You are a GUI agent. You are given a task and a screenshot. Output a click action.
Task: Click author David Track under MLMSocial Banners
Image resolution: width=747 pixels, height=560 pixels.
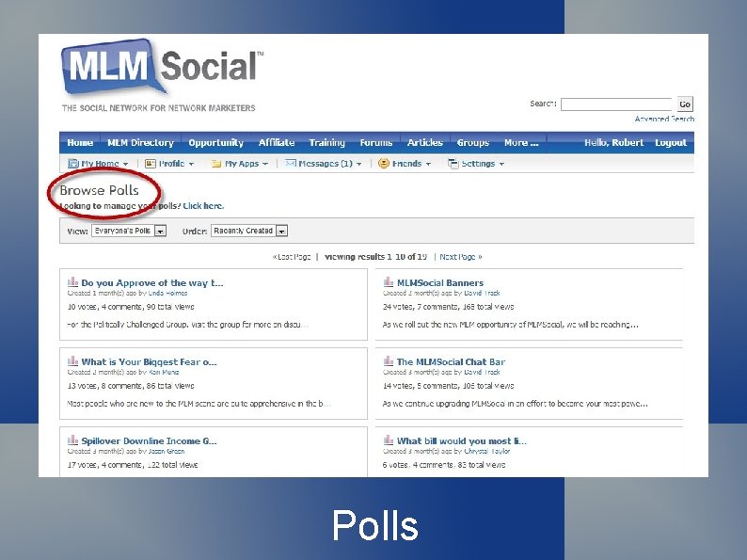(482, 293)
